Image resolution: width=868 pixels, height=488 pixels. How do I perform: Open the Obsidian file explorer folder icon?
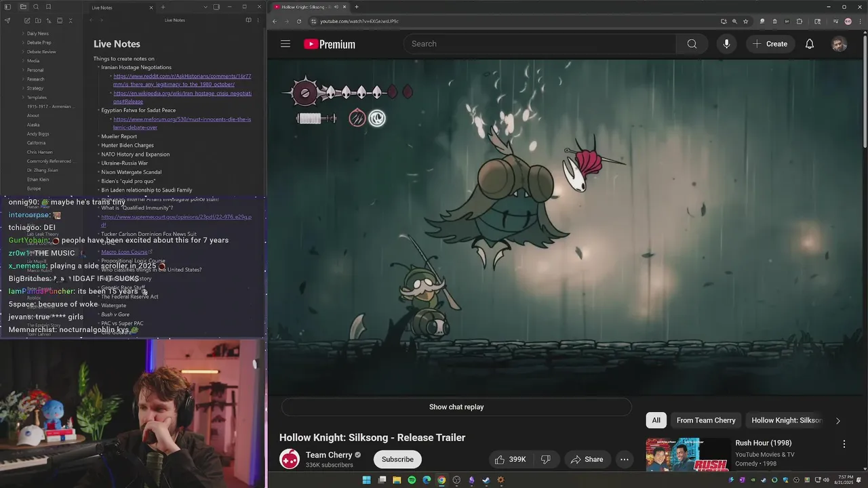[23, 7]
